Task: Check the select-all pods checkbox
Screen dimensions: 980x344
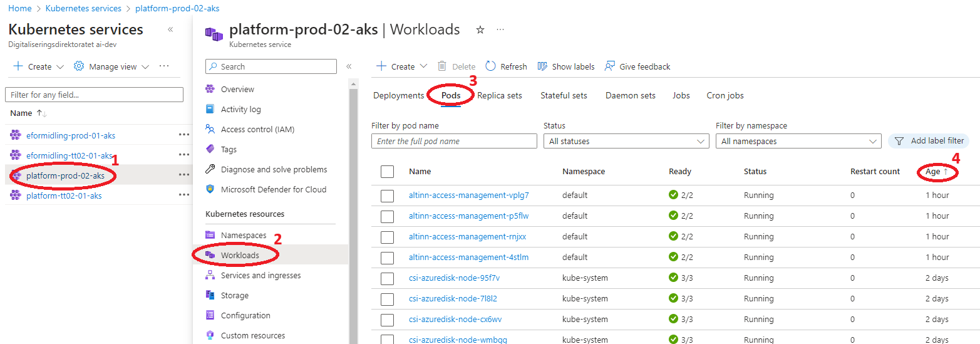Action: click(x=387, y=172)
